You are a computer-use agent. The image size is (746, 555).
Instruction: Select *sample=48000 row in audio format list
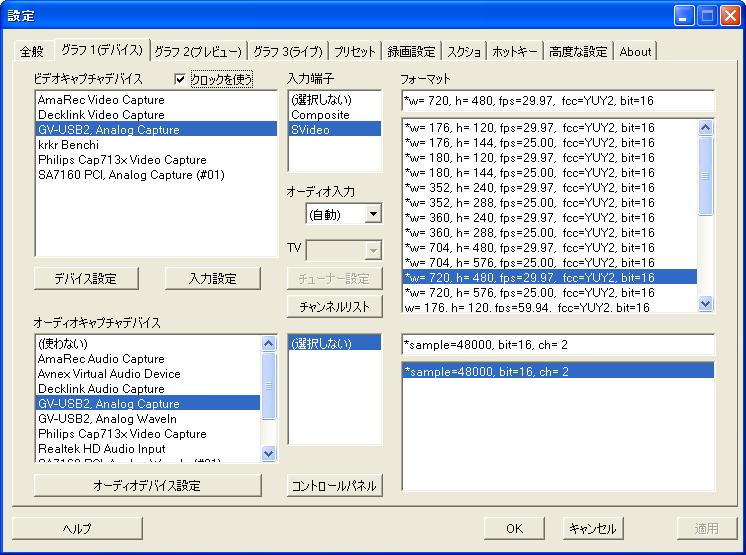(558, 371)
